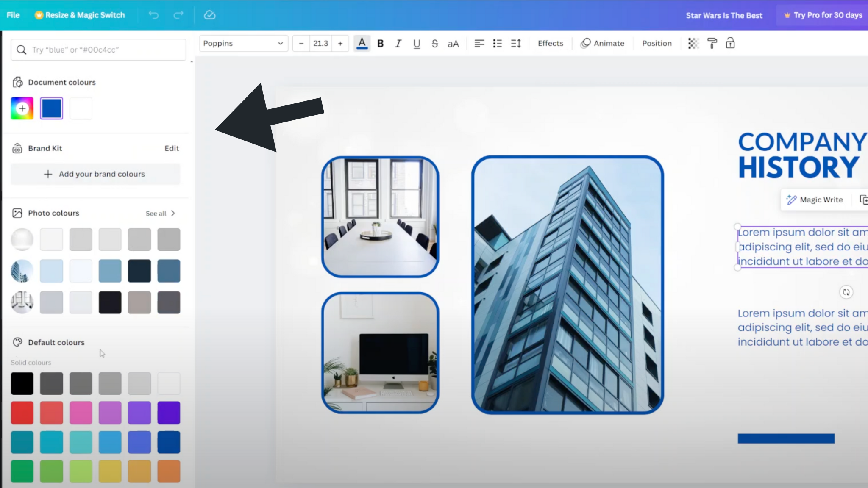Screen dimensions: 868x488
Task: Toggle Bold formatting
Action: click(381, 43)
